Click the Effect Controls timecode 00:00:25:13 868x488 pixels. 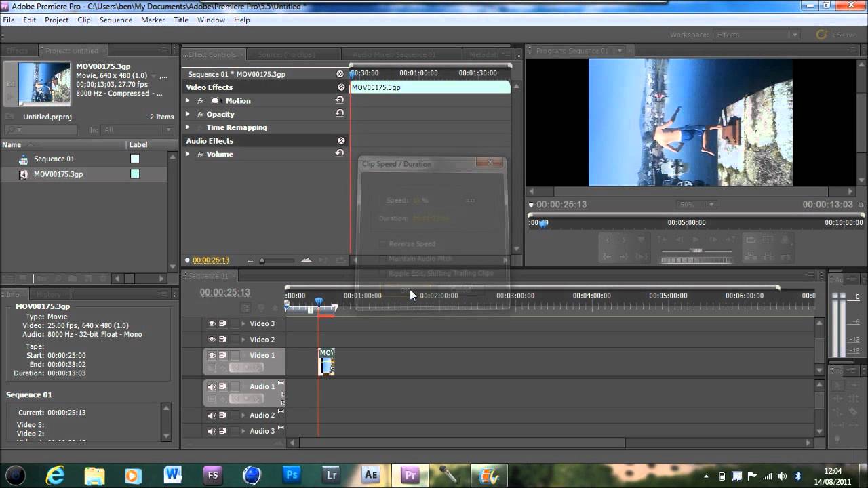(x=211, y=260)
